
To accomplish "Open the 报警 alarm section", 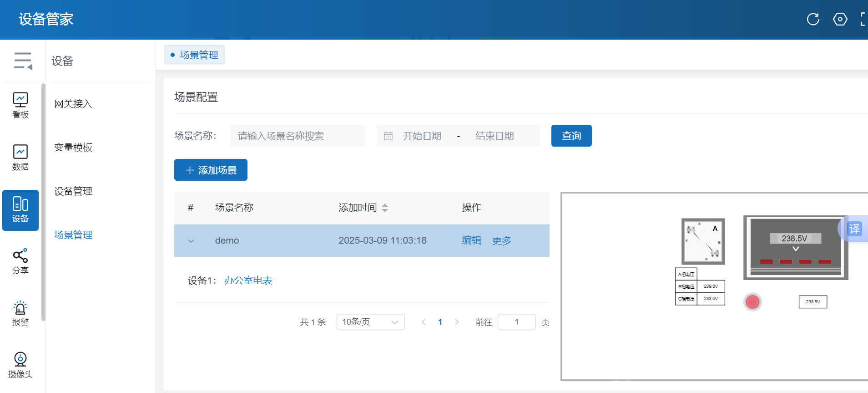I will (x=20, y=313).
